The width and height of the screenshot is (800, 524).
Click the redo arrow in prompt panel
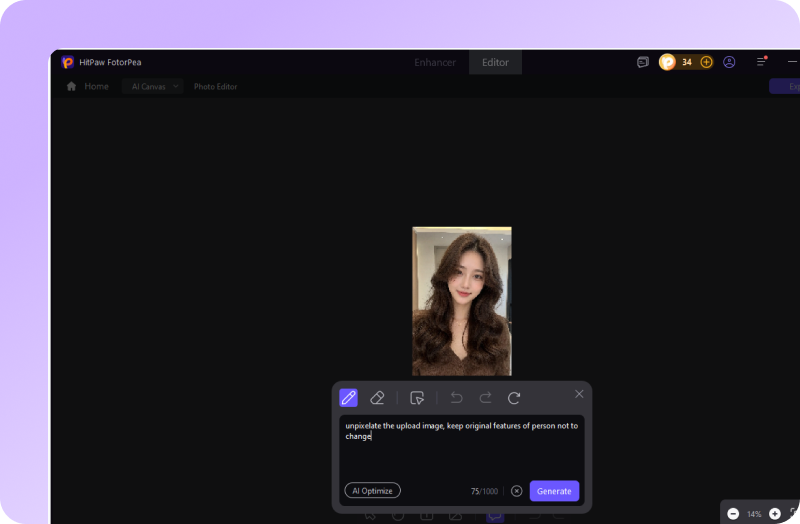485,397
